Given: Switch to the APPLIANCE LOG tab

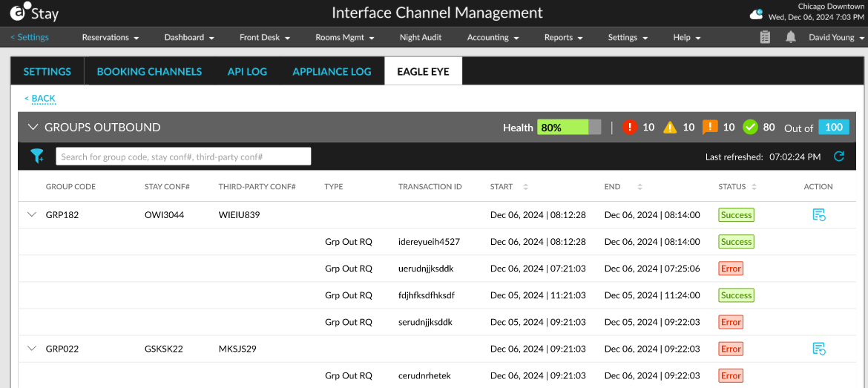Looking at the screenshot, I should 332,71.
